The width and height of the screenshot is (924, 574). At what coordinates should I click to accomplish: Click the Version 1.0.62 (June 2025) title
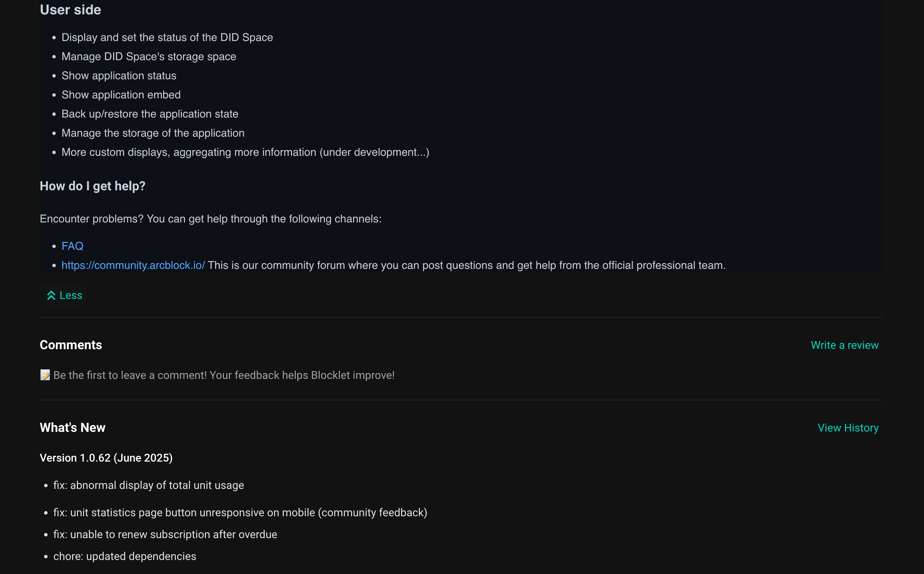106,458
